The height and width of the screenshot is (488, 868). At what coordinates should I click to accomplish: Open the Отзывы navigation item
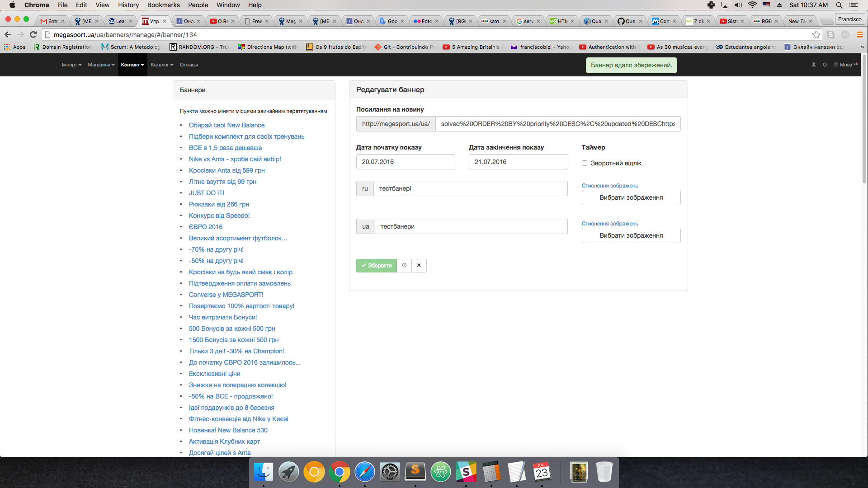coord(189,65)
